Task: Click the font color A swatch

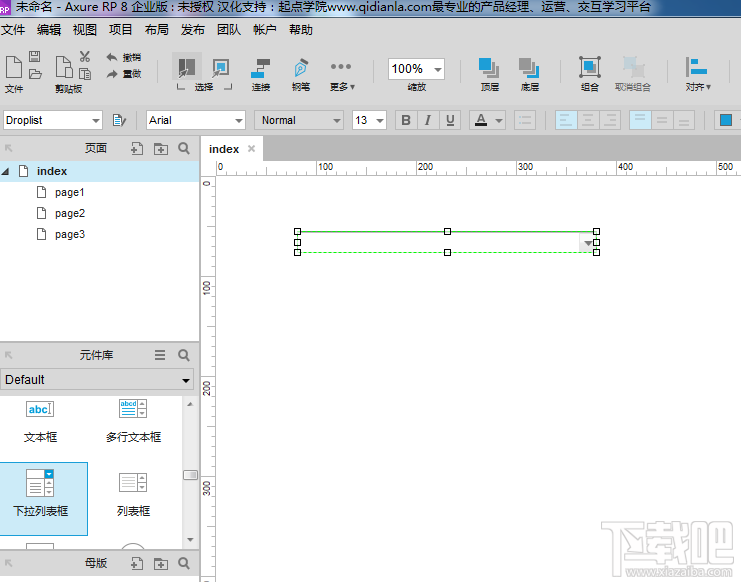Action: pos(481,120)
